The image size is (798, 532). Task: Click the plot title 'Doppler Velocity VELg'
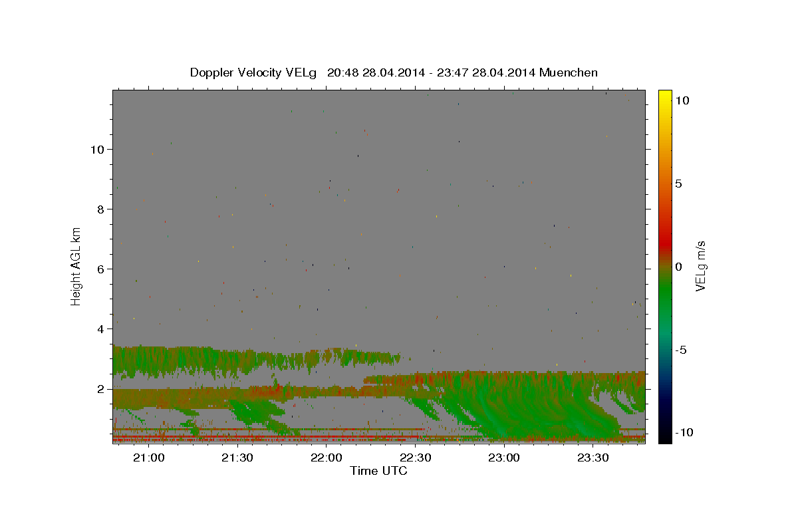pyautogui.click(x=254, y=72)
